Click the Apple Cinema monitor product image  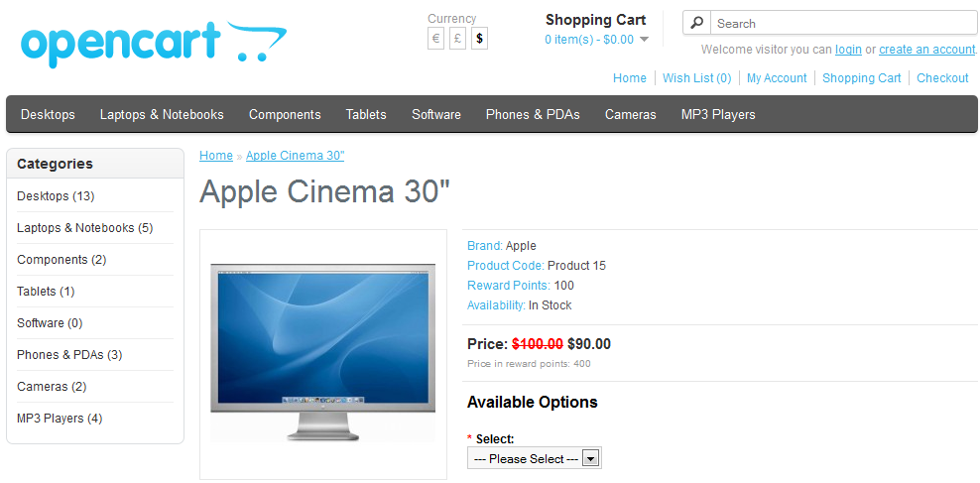tap(323, 354)
